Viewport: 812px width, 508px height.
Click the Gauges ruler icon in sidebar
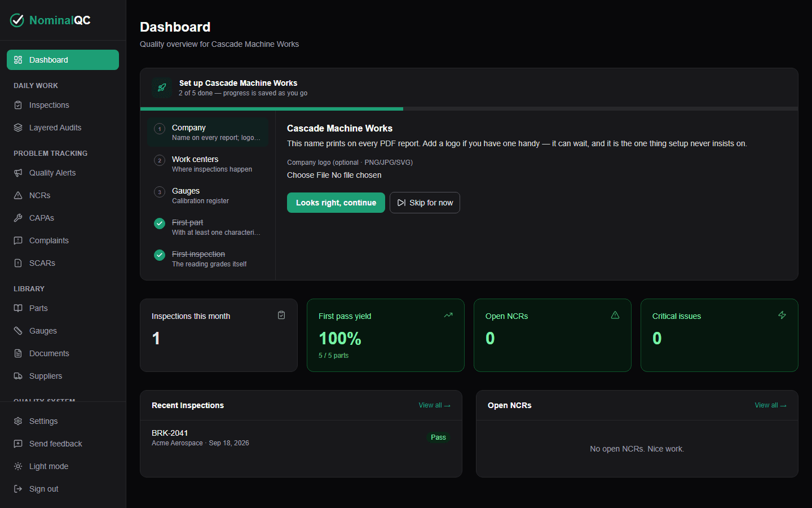tap(18, 331)
